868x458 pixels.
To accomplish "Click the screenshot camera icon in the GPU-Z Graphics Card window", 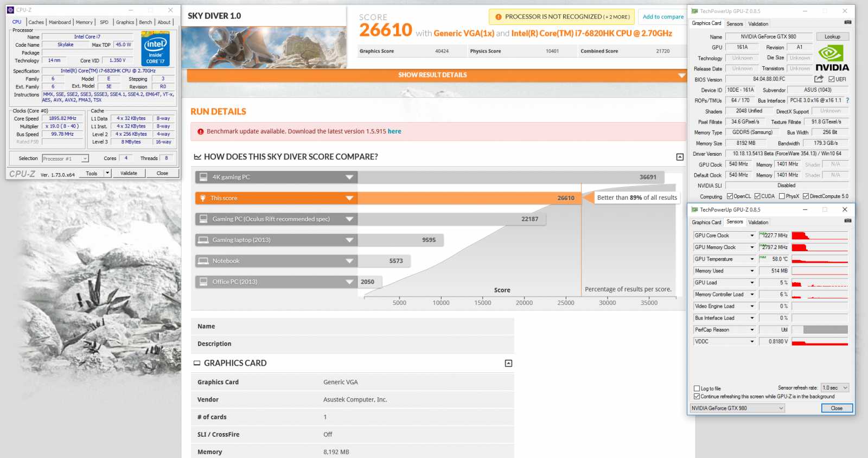I will (x=848, y=22).
